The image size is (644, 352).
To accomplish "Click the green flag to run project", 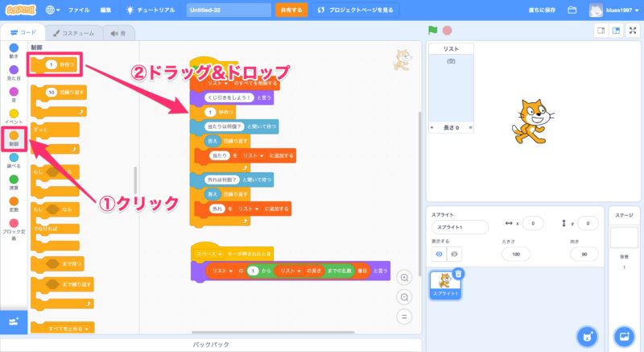I will point(432,31).
